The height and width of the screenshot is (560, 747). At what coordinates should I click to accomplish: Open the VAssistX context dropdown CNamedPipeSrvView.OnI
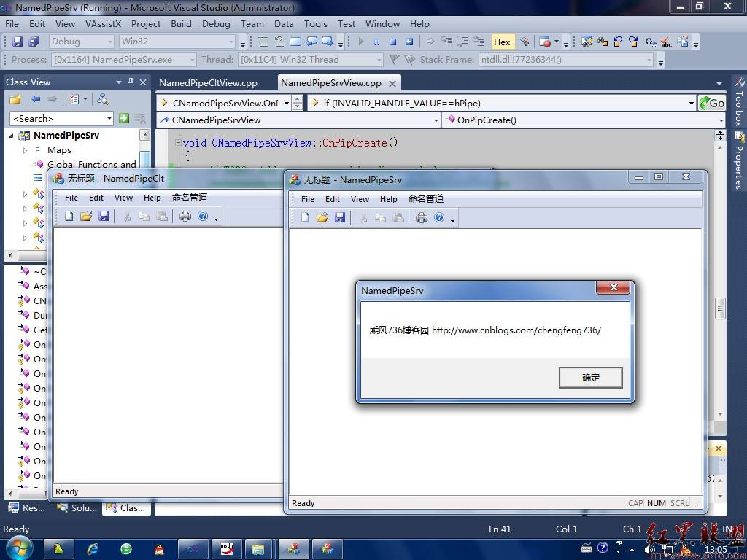[x=286, y=103]
